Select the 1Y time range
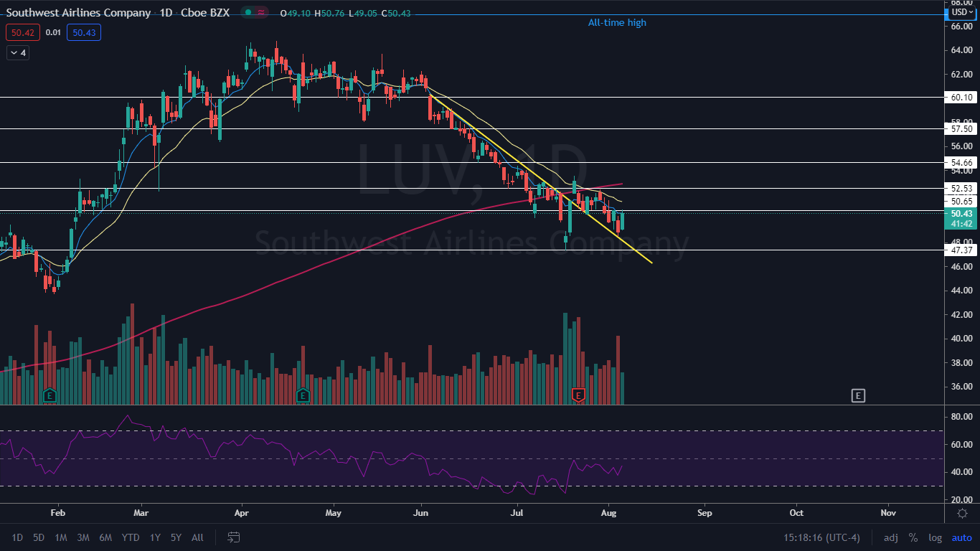This screenshot has height=551, width=980. coord(155,537)
